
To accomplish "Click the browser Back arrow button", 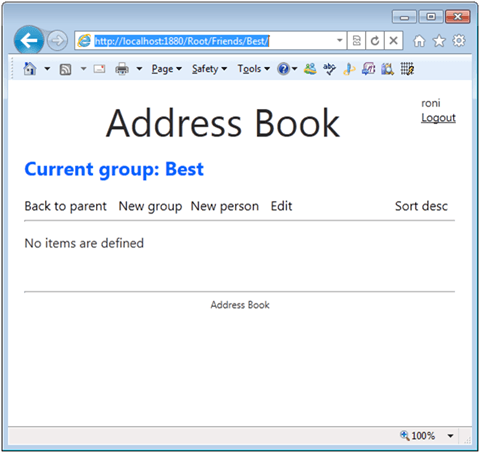I will pos(29,41).
